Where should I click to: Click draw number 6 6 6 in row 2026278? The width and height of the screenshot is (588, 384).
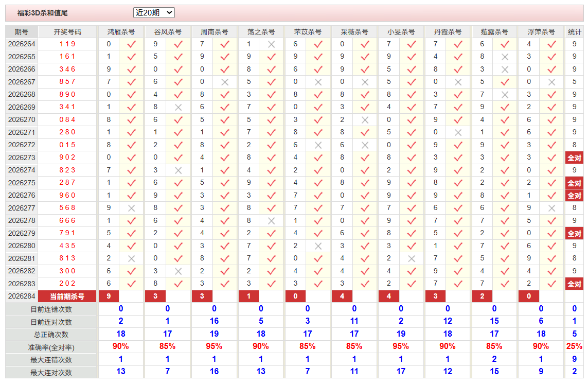coord(67,220)
